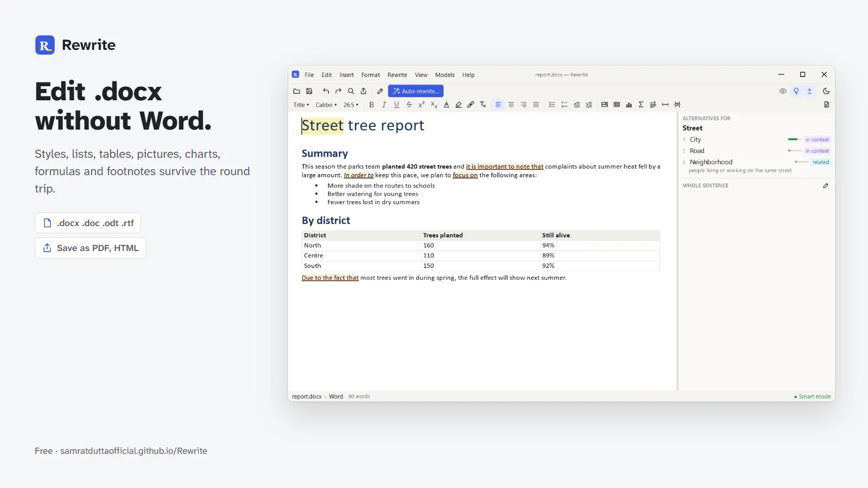Open the Models menu

tap(445, 75)
